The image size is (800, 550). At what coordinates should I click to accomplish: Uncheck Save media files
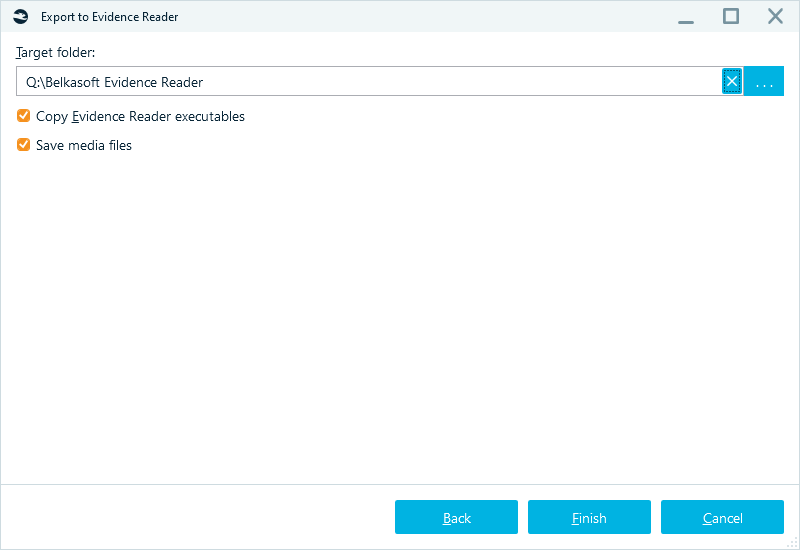tap(23, 145)
